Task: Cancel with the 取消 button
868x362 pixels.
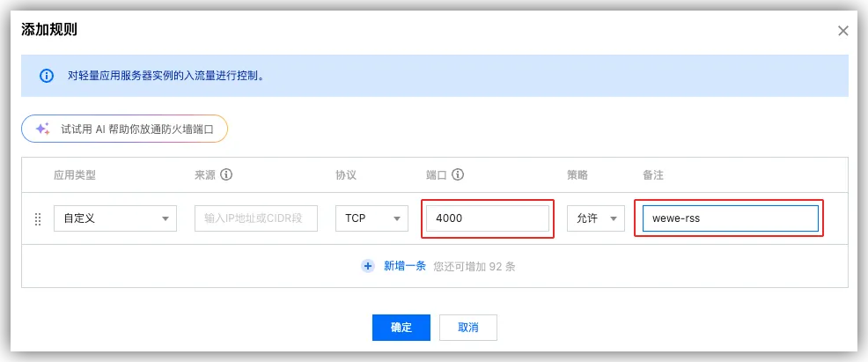Action: [x=467, y=328]
